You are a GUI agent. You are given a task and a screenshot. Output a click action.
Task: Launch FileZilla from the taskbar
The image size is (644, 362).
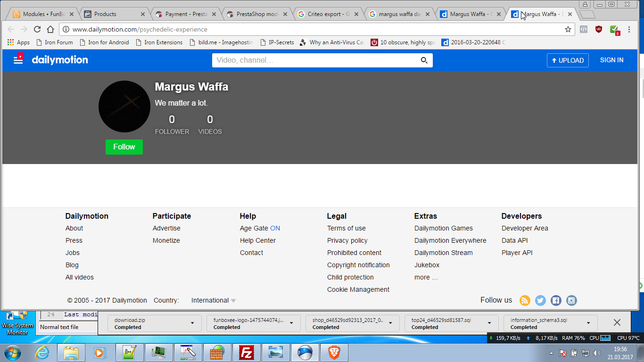click(247, 352)
